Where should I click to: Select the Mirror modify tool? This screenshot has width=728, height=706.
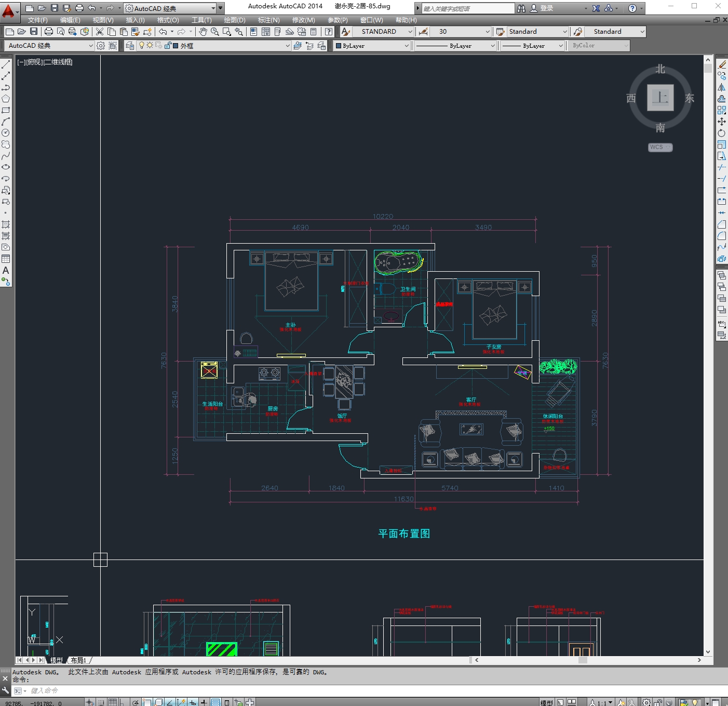722,87
